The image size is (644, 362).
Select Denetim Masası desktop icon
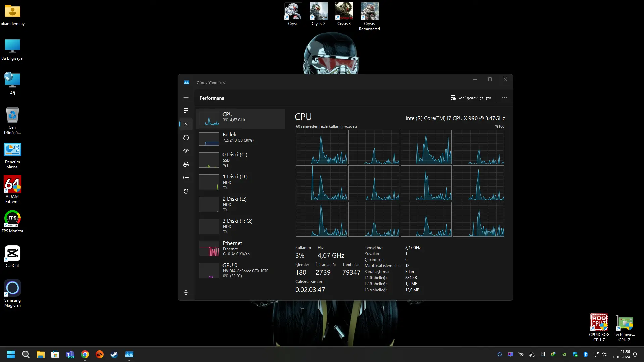[x=12, y=156]
